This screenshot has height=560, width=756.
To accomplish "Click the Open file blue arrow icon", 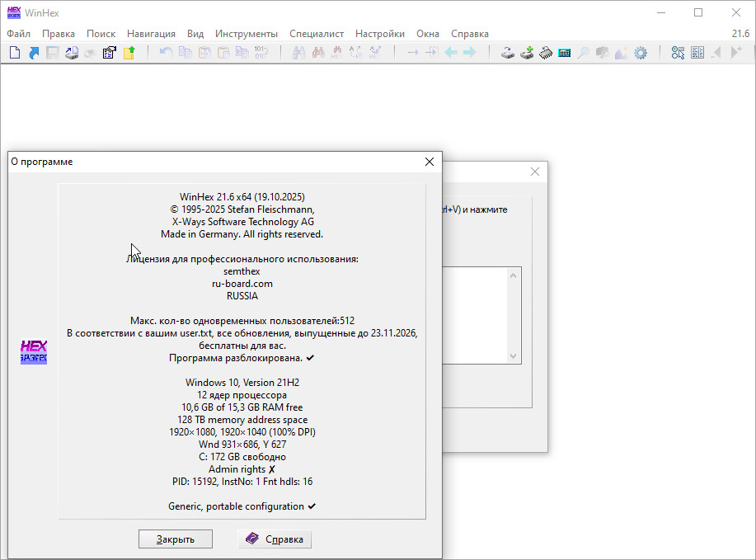I will pyautogui.click(x=34, y=53).
